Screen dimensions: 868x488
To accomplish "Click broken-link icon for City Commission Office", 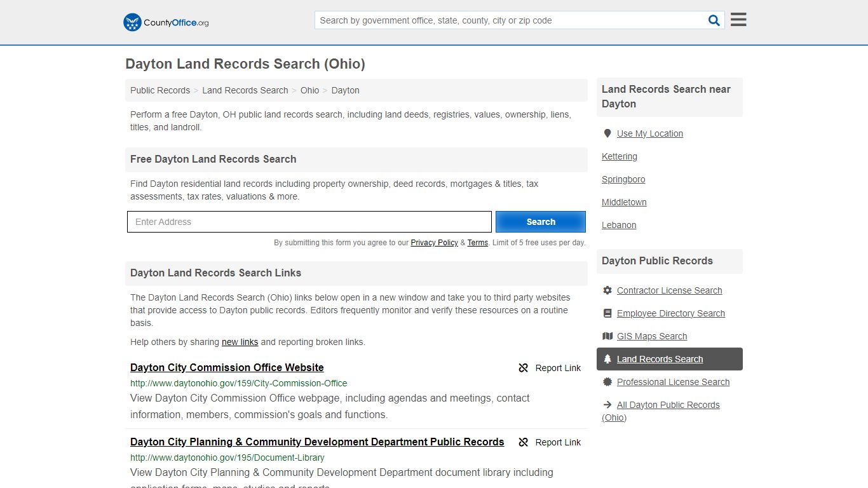I will point(524,368).
